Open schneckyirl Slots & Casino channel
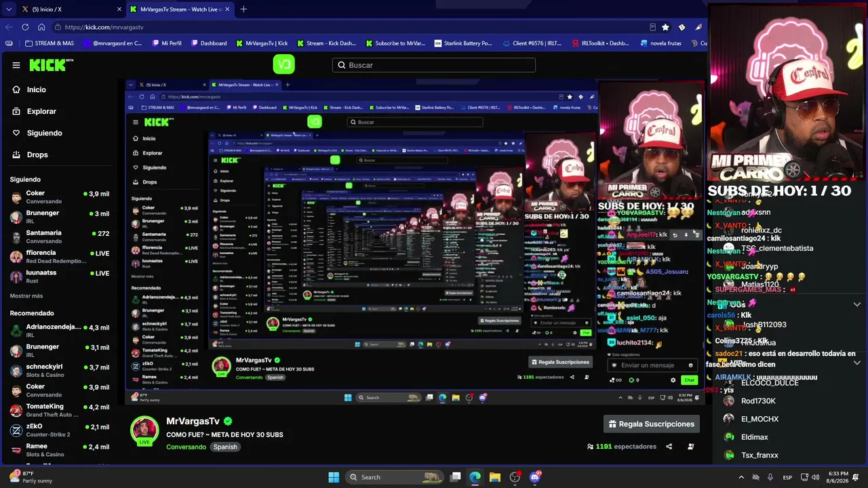The width and height of the screenshot is (868, 488). point(60,370)
